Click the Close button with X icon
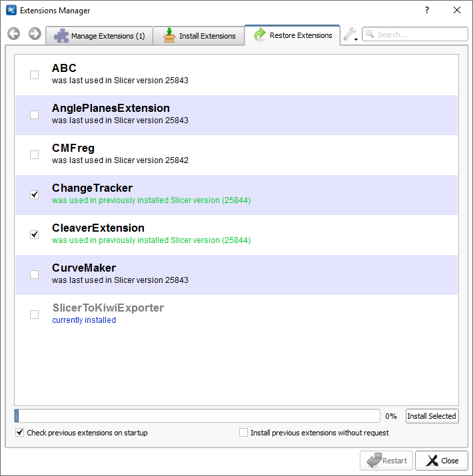 tap(441, 461)
